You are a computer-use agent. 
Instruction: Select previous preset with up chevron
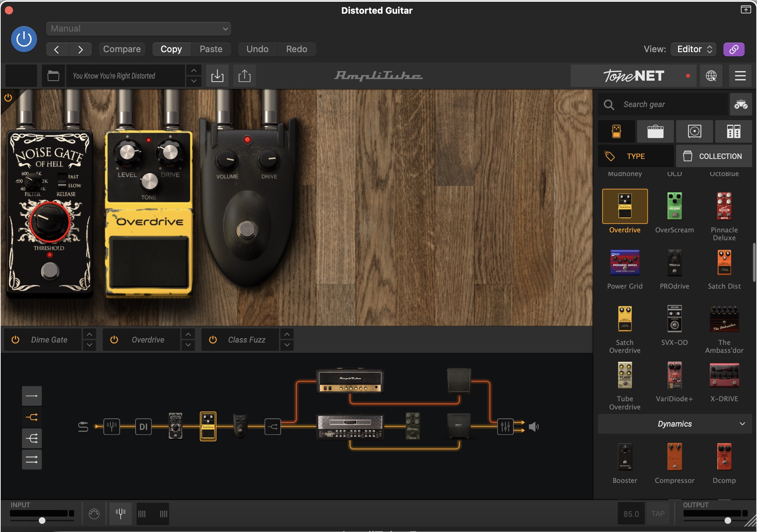coord(194,70)
